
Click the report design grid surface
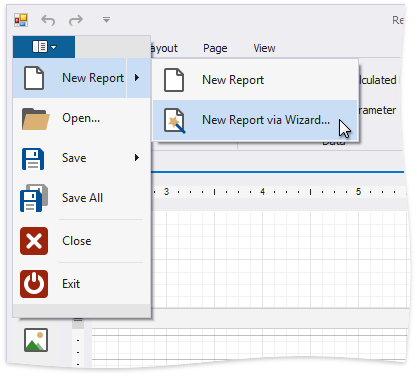coord(279,259)
